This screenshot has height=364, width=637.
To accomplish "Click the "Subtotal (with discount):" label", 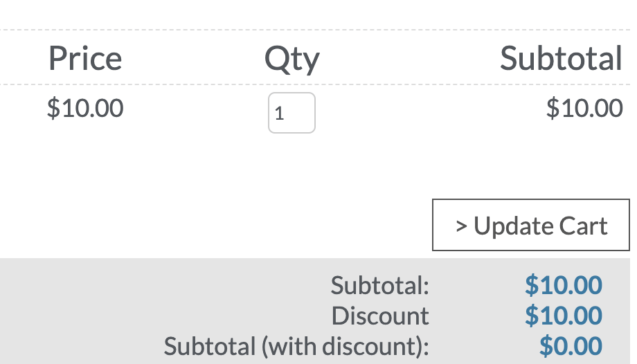I will tap(296, 346).
